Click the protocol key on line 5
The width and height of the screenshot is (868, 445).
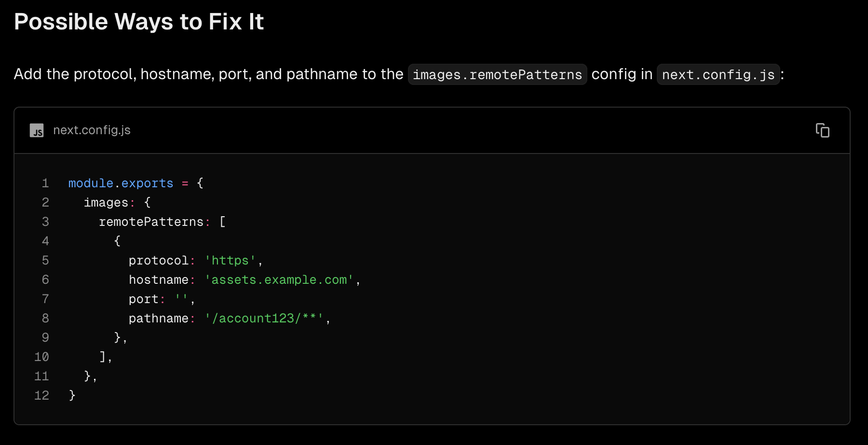point(158,261)
